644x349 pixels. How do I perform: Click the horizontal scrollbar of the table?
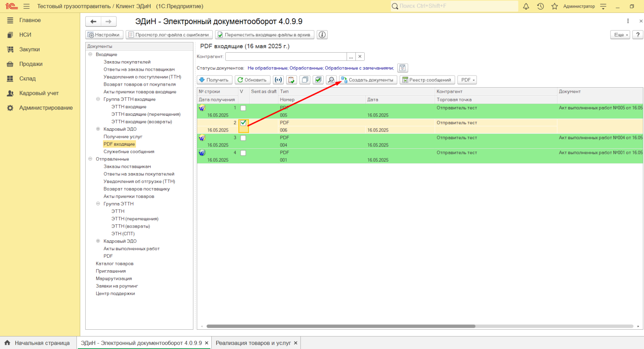pos(341,326)
